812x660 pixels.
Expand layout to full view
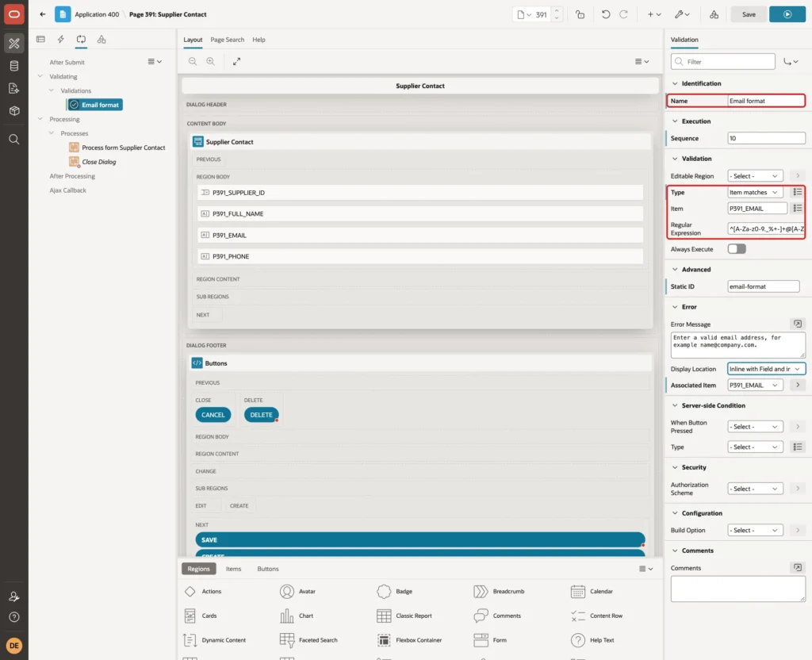click(x=236, y=61)
